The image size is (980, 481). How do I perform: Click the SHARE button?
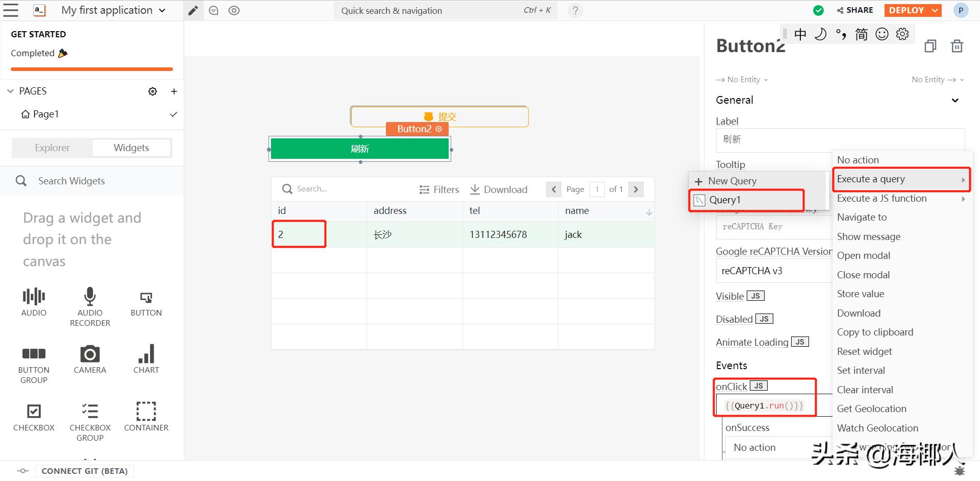(x=855, y=10)
